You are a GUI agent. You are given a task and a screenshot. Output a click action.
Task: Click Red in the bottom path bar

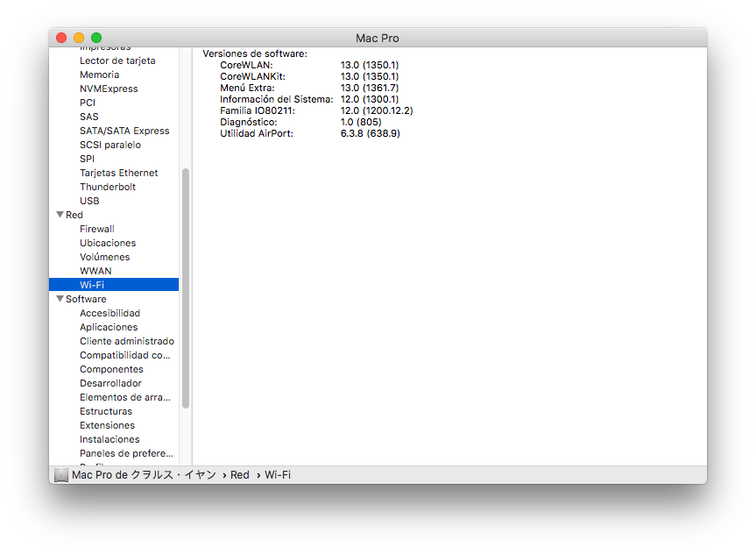pyautogui.click(x=240, y=475)
